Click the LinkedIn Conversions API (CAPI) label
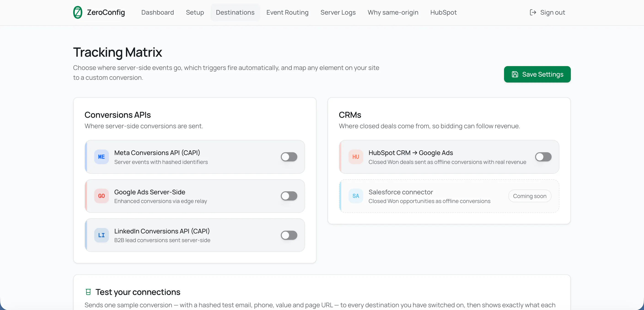Viewport: 644px width, 310px height. [x=162, y=231]
